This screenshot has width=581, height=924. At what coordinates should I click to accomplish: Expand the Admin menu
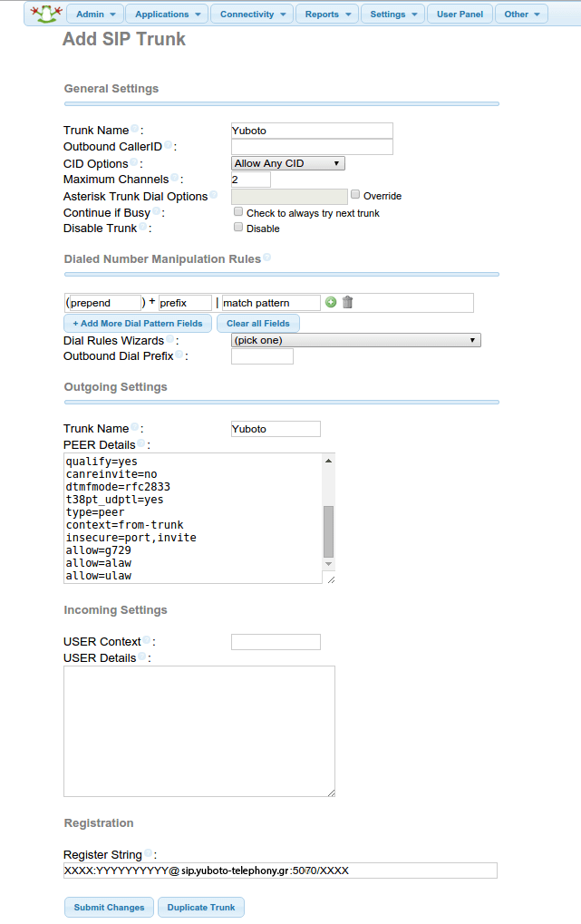coord(95,15)
